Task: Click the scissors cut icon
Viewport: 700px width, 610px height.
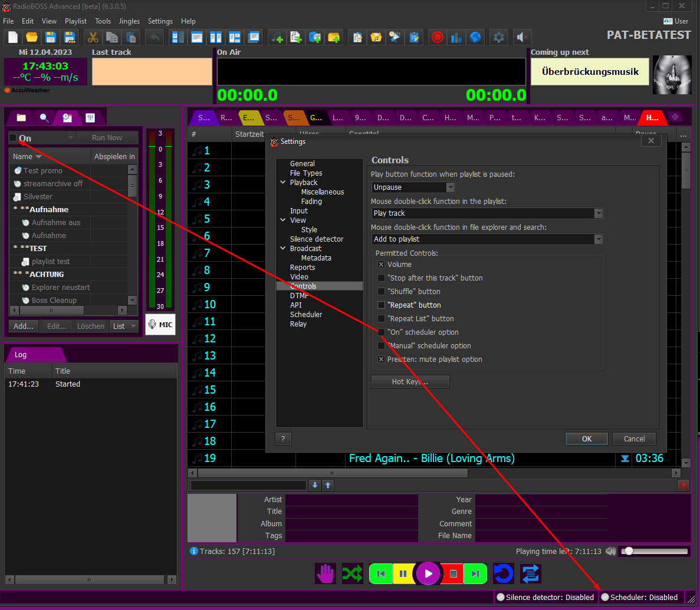Action: coord(93,37)
